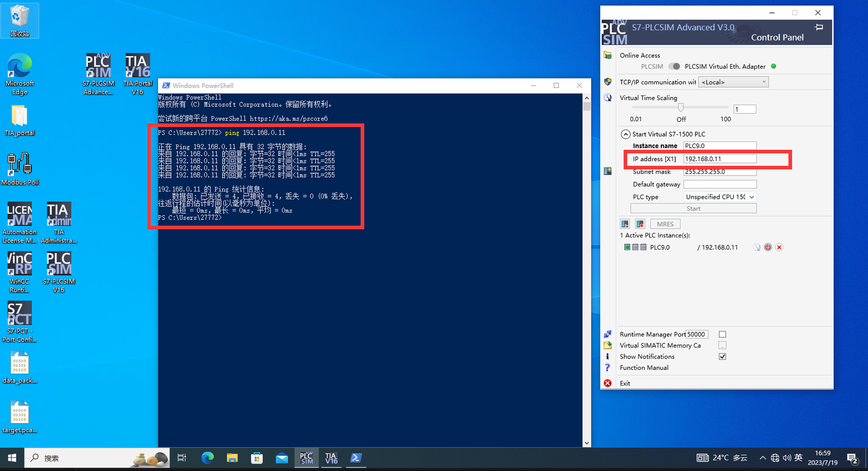Select the target.pca file on the desktop
868x471 pixels.
[20, 417]
